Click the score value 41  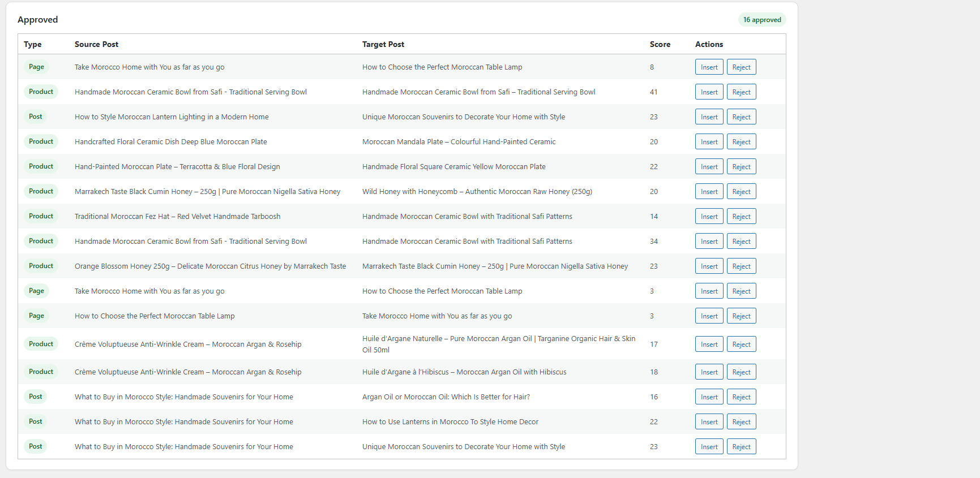pyautogui.click(x=654, y=92)
